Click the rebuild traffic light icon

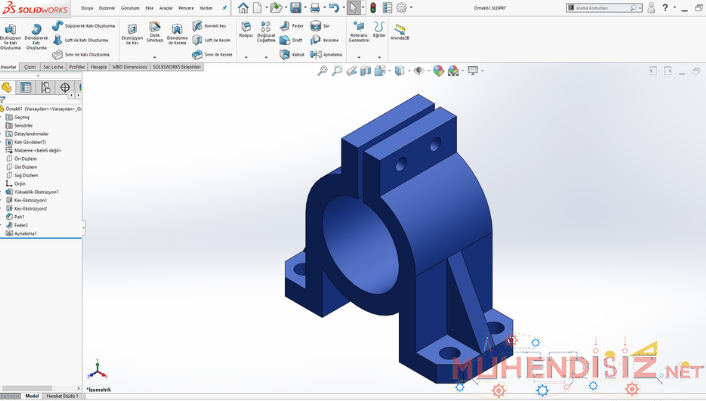coord(374,8)
